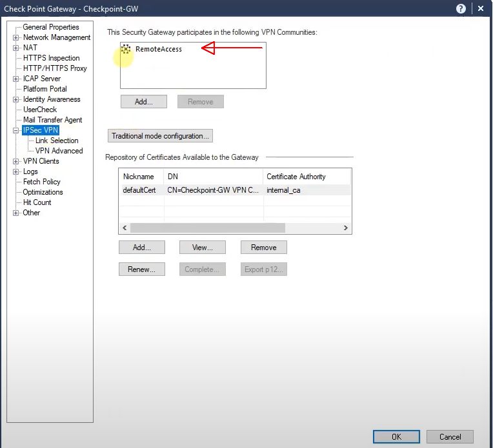
Task: Open Platform Portal page
Action: (x=45, y=89)
